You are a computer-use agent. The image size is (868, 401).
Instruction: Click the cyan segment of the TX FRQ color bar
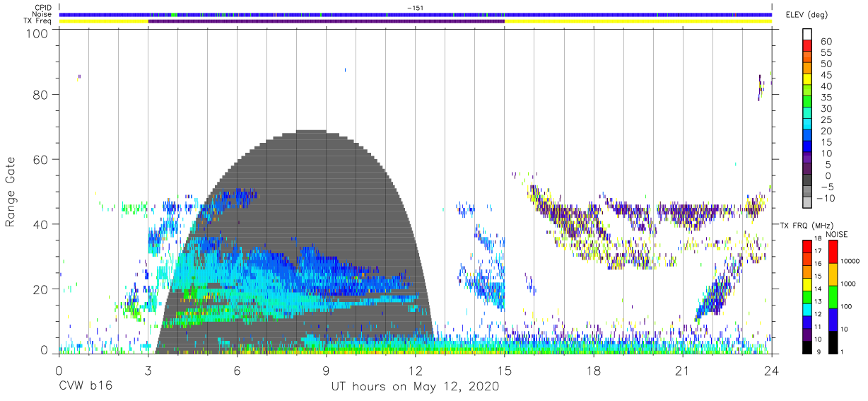click(x=807, y=308)
